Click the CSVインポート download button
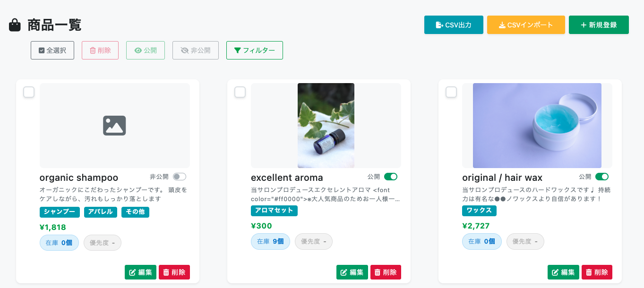Viewport: 644px width, 288px height. pyautogui.click(x=526, y=25)
